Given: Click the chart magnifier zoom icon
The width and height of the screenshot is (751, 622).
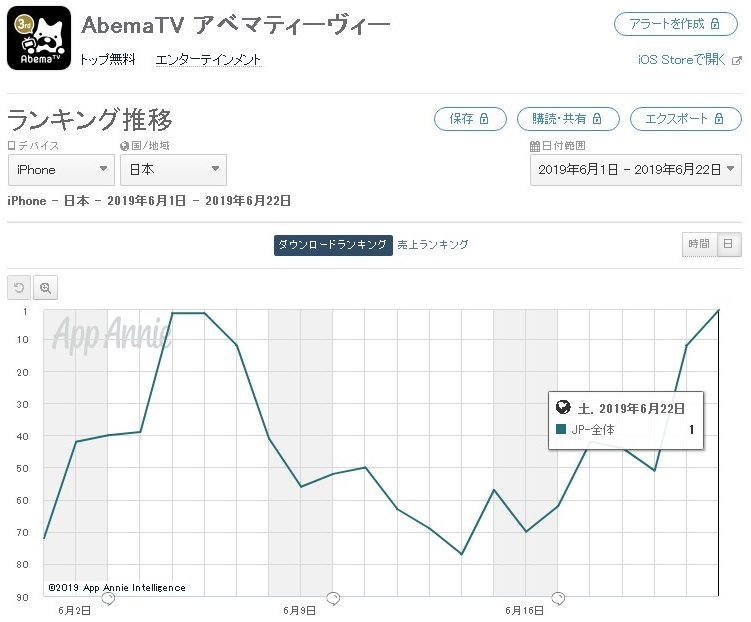Looking at the screenshot, I should coord(46,288).
